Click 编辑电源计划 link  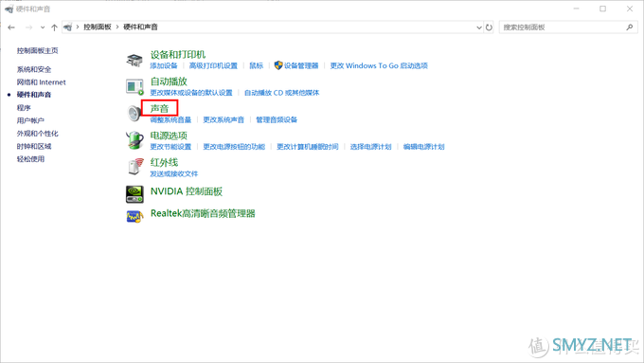click(x=424, y=147)
